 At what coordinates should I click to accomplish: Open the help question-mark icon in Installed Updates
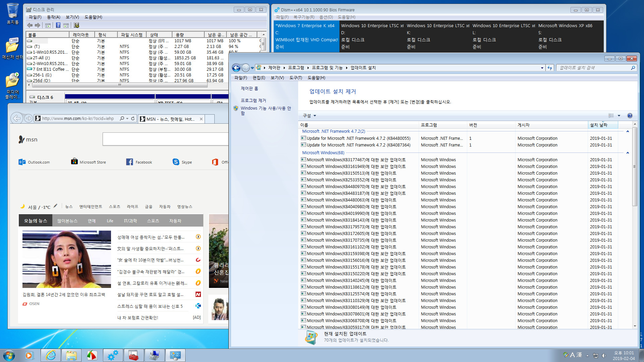click(x=630, y=116)
